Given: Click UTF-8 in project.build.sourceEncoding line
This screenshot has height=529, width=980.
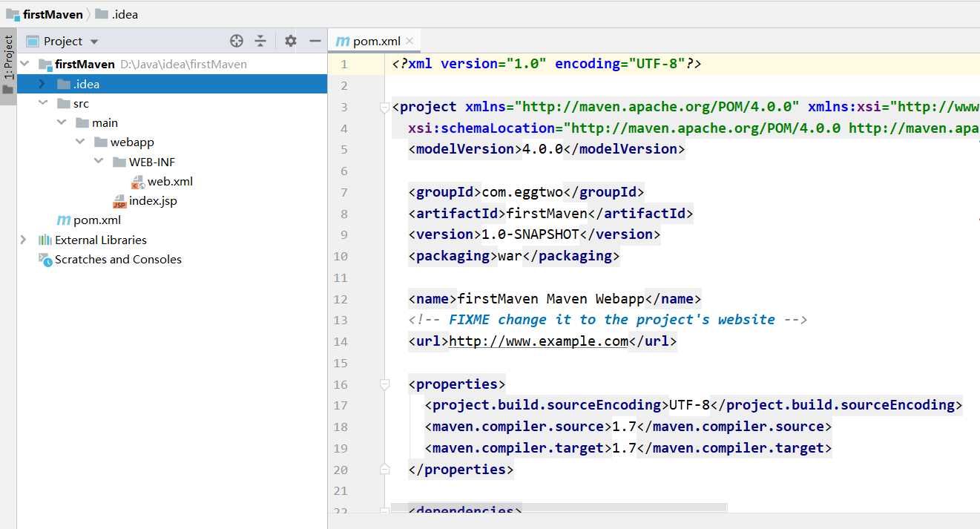Looking at the screenshot, I should pos(689,405).
